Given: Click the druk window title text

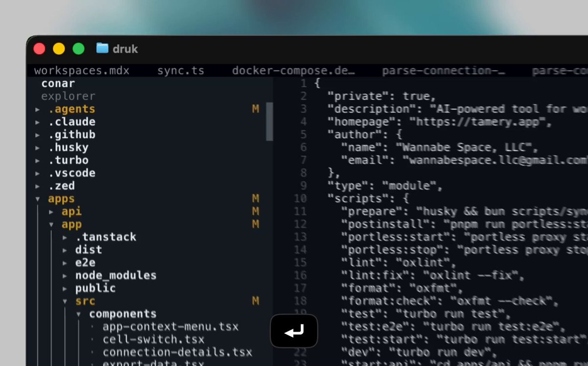Looking at the screenshot, I should (x=125, y=49).
